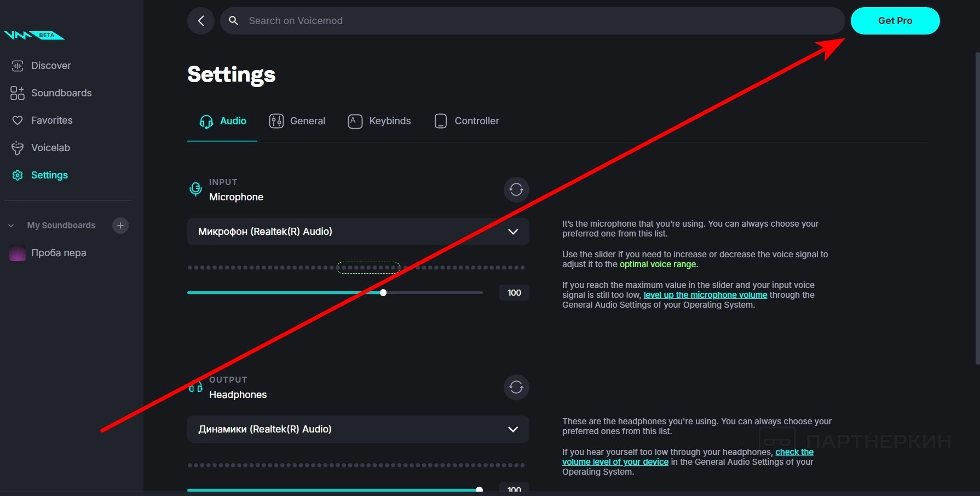Switch to the General tab

[297, 121]
